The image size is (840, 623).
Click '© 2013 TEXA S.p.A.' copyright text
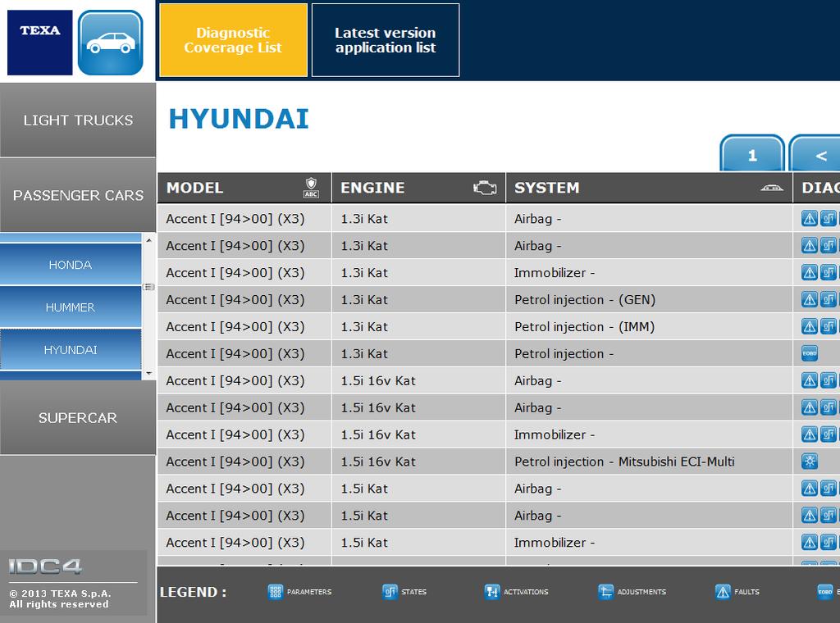click(60, 593)
